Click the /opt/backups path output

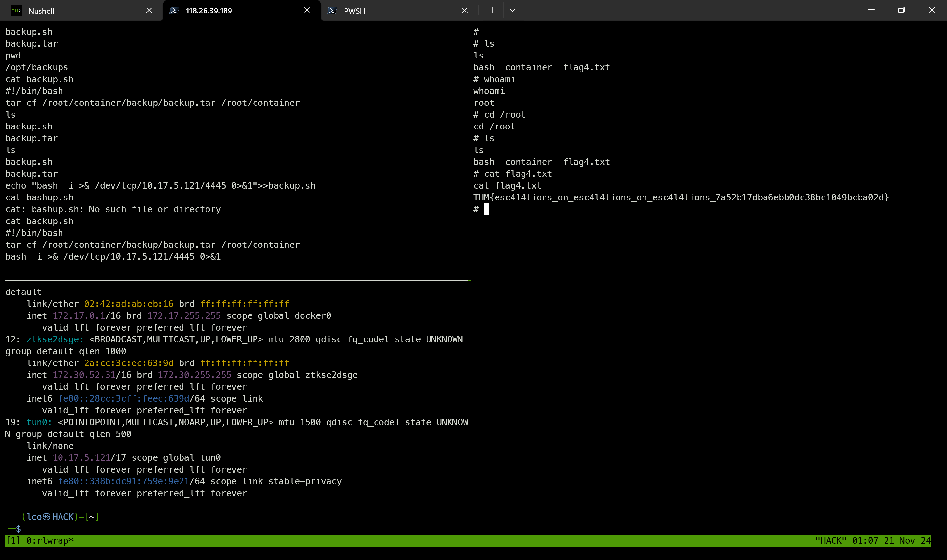pyautogui.click(x=36, y=67)
